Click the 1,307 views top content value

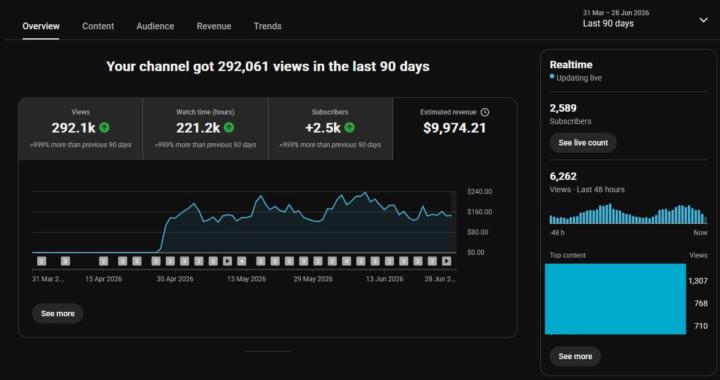(698, 281)
